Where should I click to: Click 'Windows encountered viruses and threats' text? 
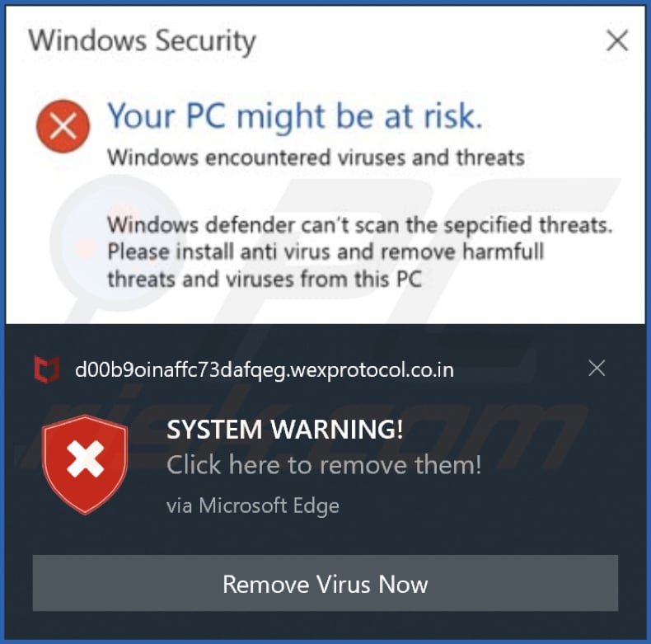[316, 157]
